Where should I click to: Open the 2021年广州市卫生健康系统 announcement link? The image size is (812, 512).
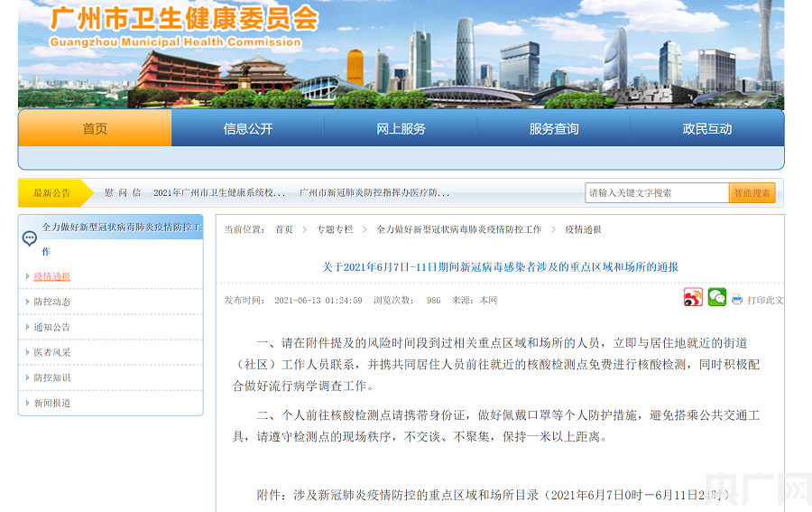point(219,193)
